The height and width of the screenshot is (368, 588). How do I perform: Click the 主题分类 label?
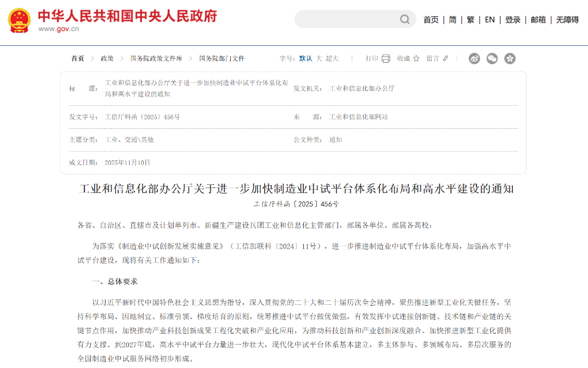pyautogui.click(x=83, y=140)
